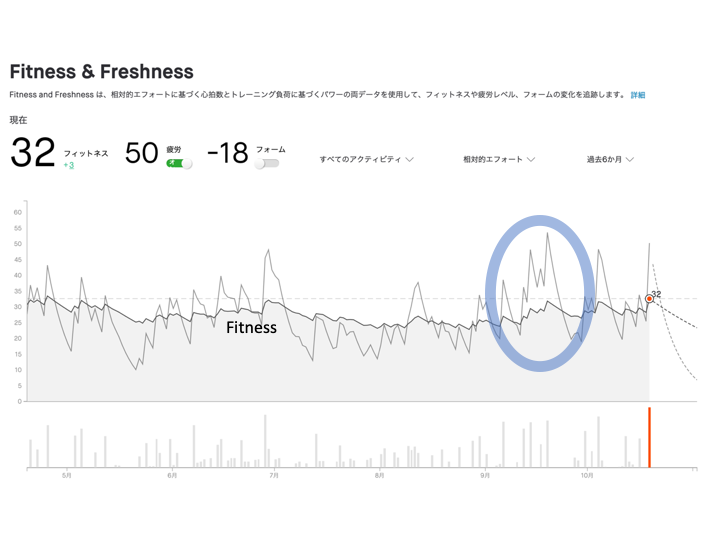Click the chevron beside 相対的エフォート

click(531, 159)
